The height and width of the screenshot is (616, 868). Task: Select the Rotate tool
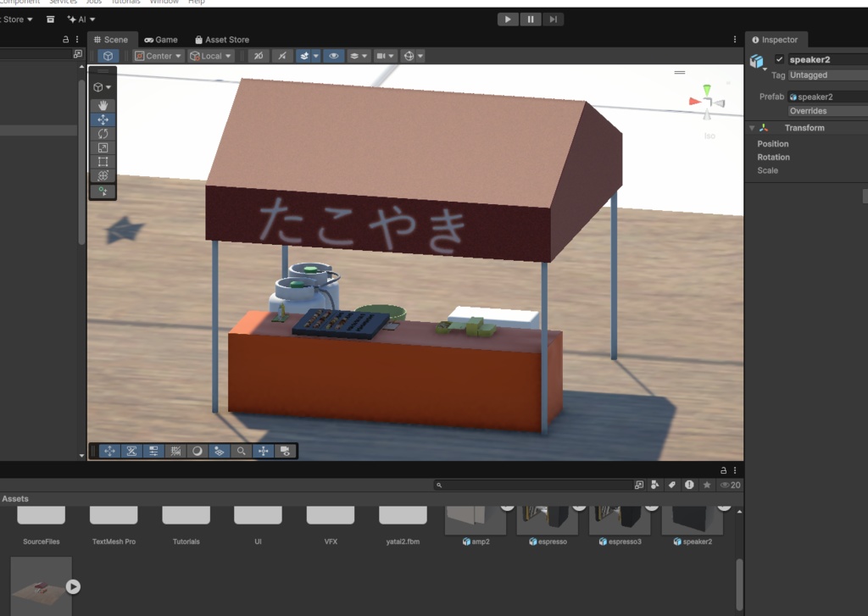coord(103,133)
